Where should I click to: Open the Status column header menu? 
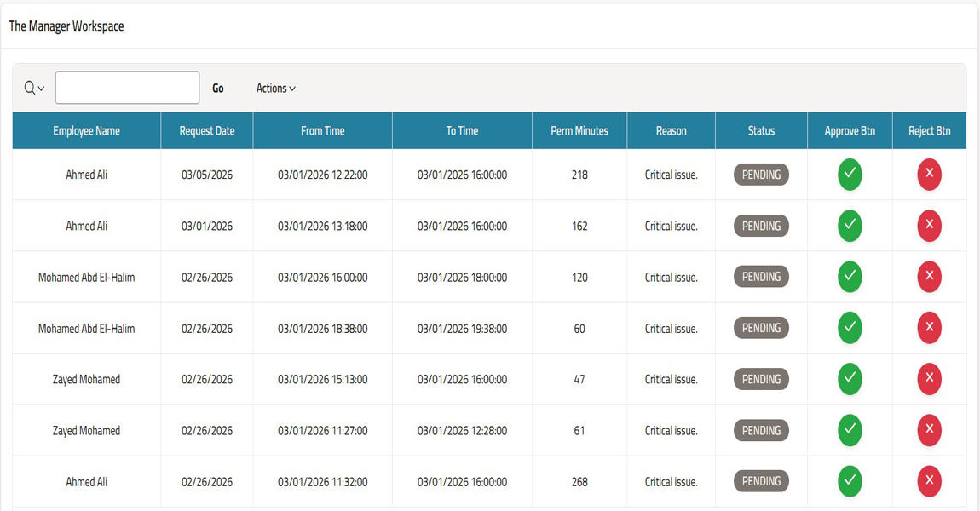(760, 130)
